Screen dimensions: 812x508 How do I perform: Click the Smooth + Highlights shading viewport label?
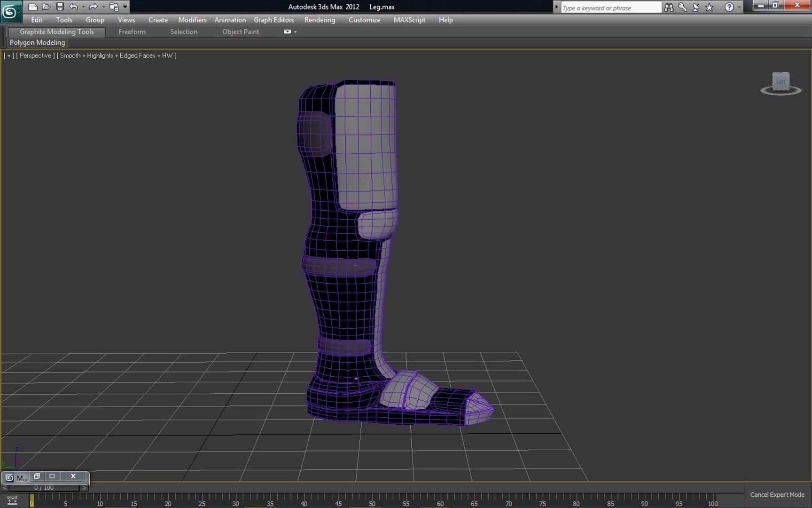pyautogui.click(x=117, y=56)
